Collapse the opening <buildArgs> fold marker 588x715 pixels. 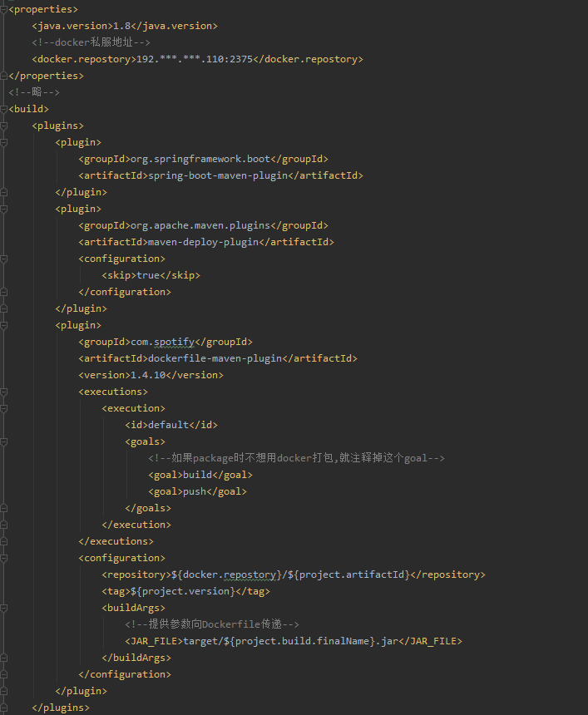(x=3, y=608)
